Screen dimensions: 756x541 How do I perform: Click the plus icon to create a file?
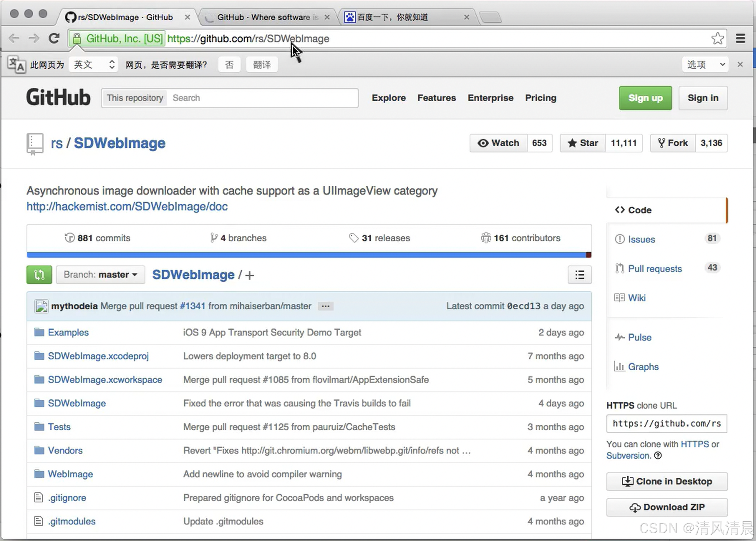point(250,276)
